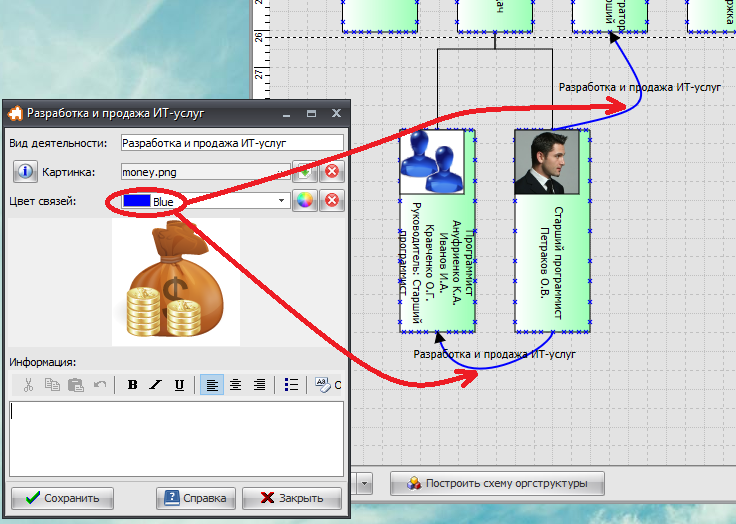The height and width of the screenshot is (524, 736).
Task: Apply underline formatting to the text
Action: [179, 385]
